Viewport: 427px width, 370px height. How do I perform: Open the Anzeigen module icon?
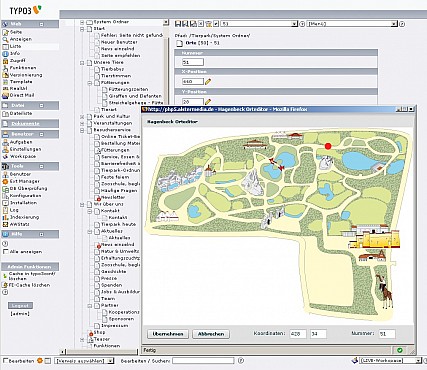coord(5,39)
